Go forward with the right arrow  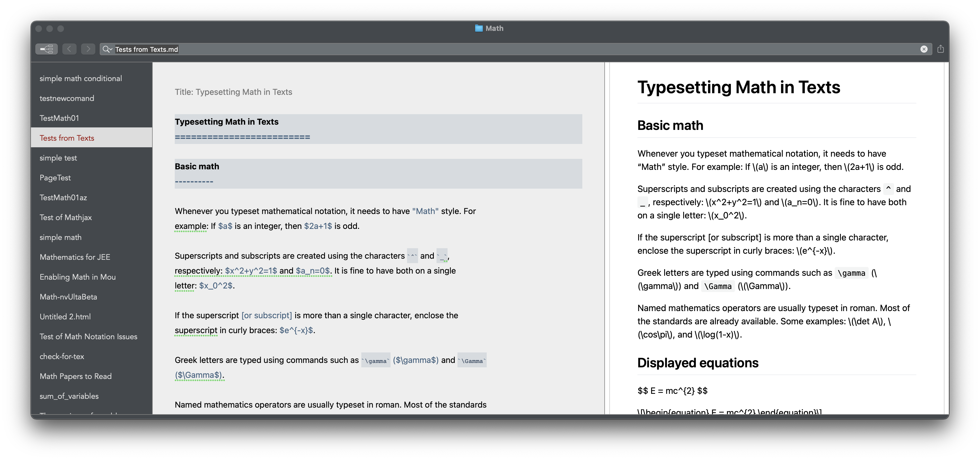click(x=88, y=49)
